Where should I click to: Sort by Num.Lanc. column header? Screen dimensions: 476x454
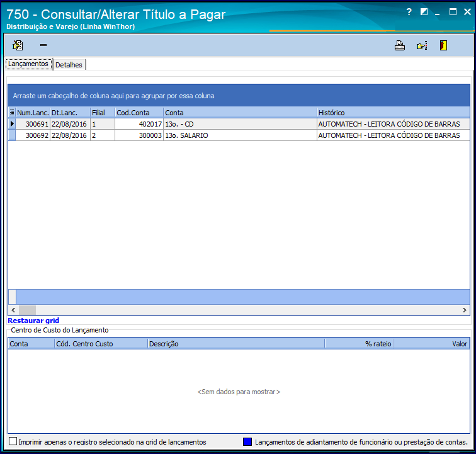click(x=33, y=113)
